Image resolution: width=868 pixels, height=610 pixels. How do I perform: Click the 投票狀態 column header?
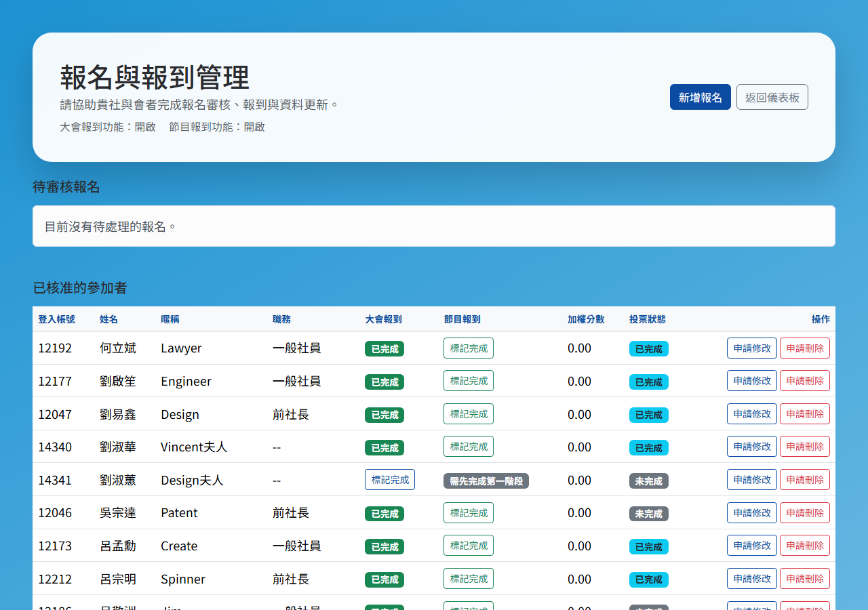pyautogui.click(x=647, y=319)
